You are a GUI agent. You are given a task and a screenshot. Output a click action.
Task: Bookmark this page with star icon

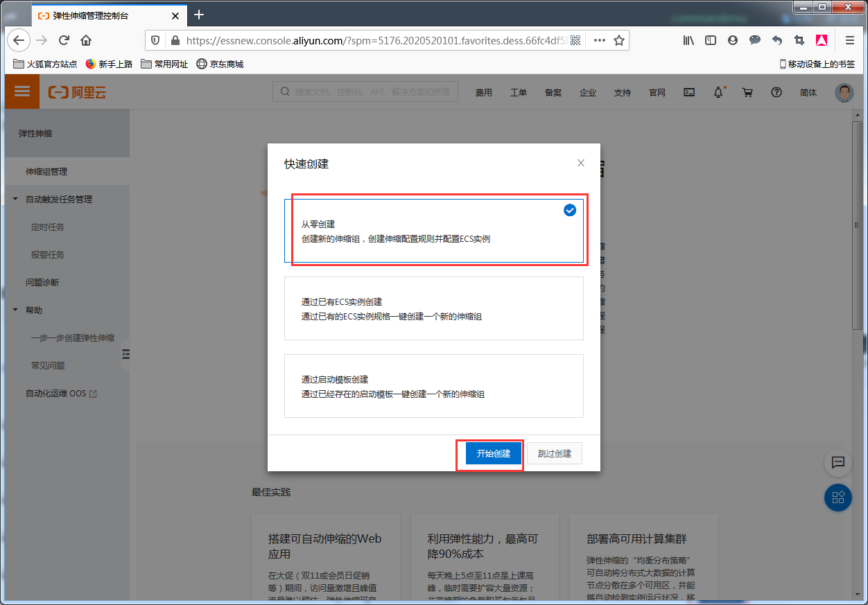tap(619, 40)
